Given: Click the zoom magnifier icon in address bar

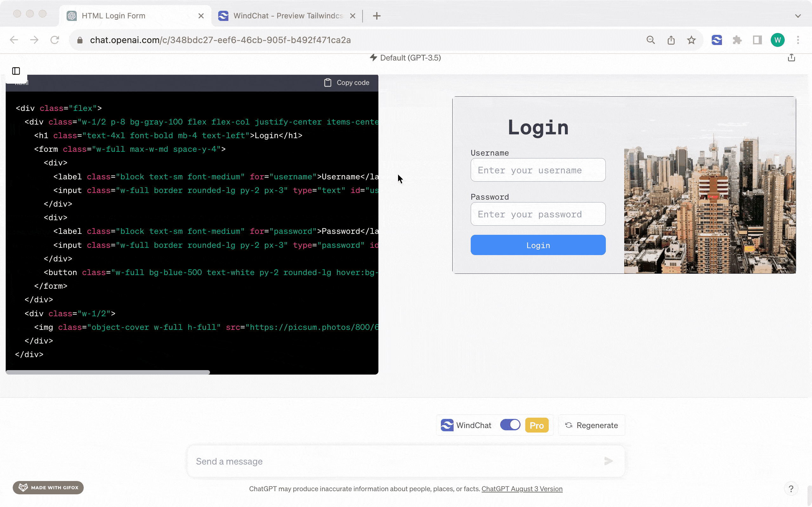Looking at the screenshot, I should point(651,40).
